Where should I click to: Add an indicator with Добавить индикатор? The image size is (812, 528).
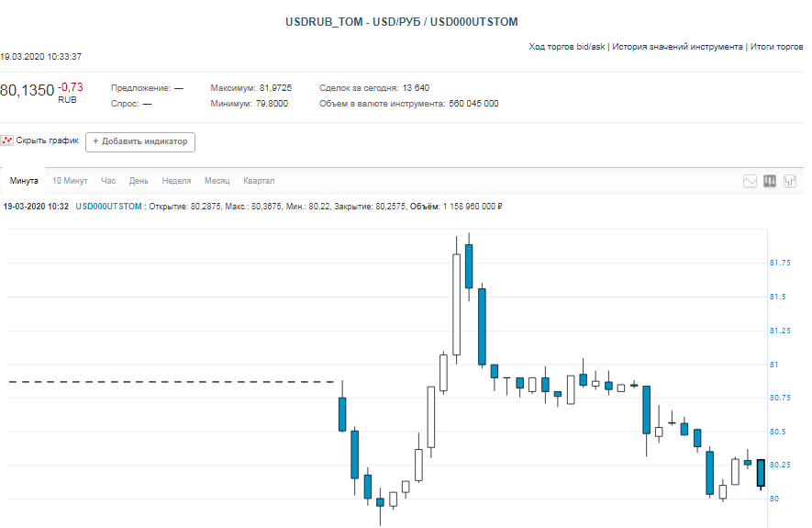pyautogui.click(x=140, y=141)
